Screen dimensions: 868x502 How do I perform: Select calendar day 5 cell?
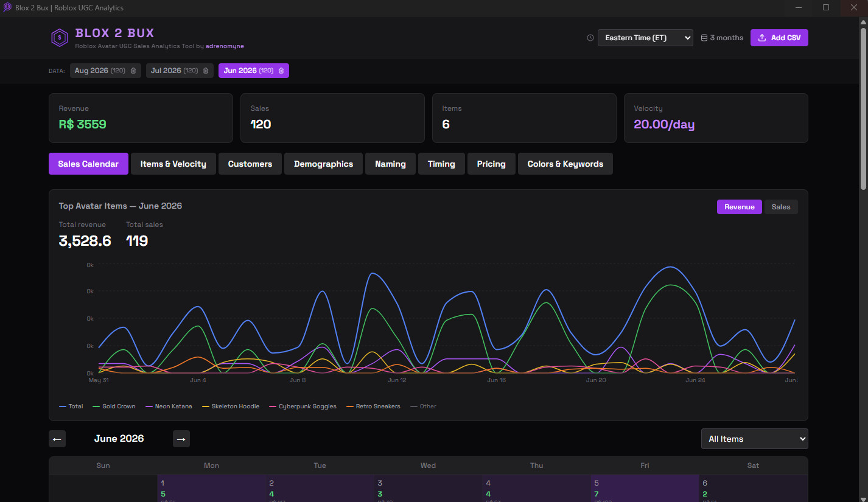645,488
